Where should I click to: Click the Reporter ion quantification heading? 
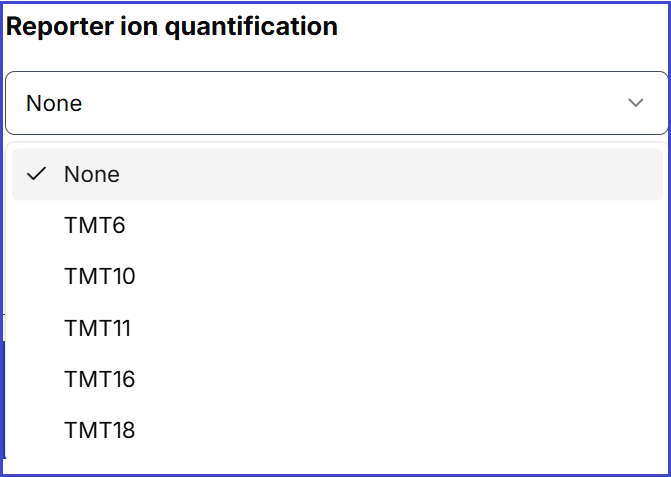point(172,27)
